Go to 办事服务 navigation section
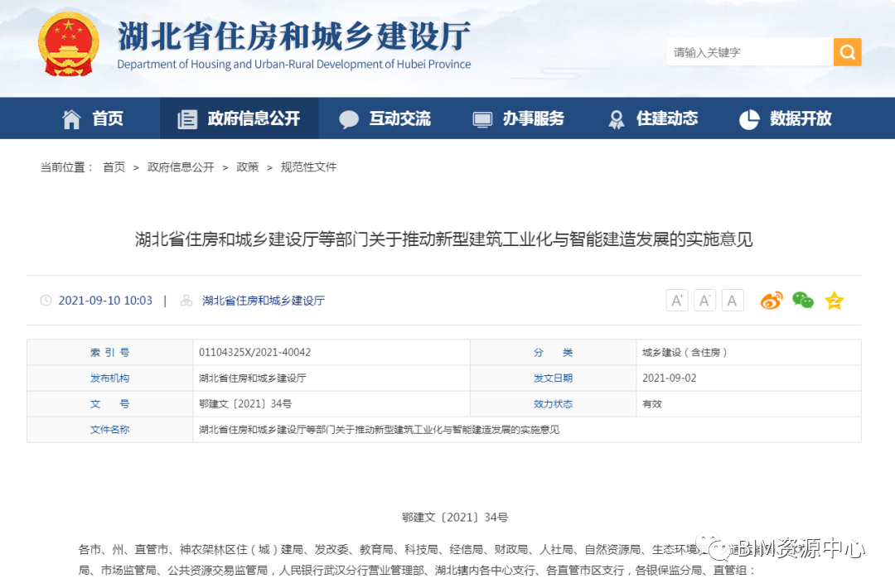The height and width of the screenshot is (588, 895). (x=518, y=118)
